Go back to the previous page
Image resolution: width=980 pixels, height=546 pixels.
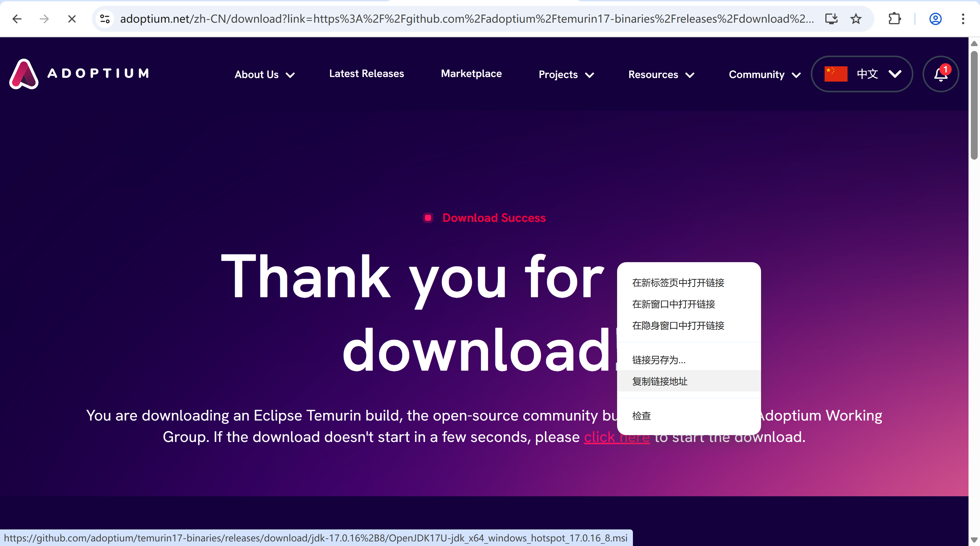coord(17,19)
